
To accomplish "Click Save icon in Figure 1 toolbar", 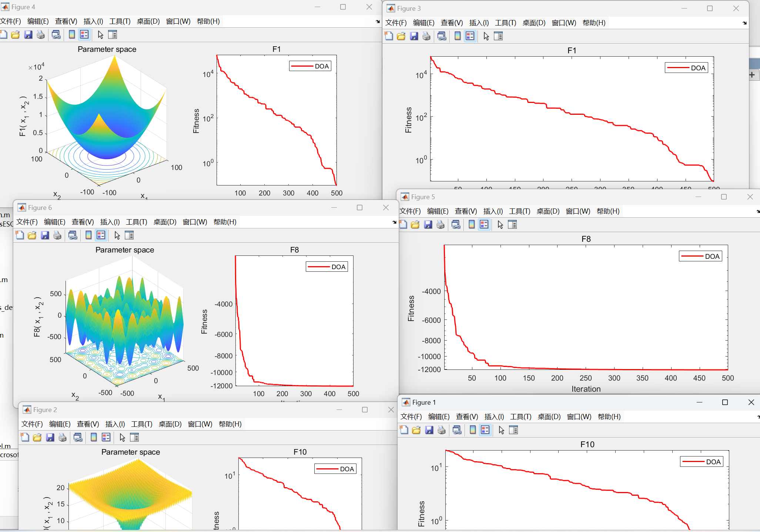I will pyautogui.click(x=429, y=430).
